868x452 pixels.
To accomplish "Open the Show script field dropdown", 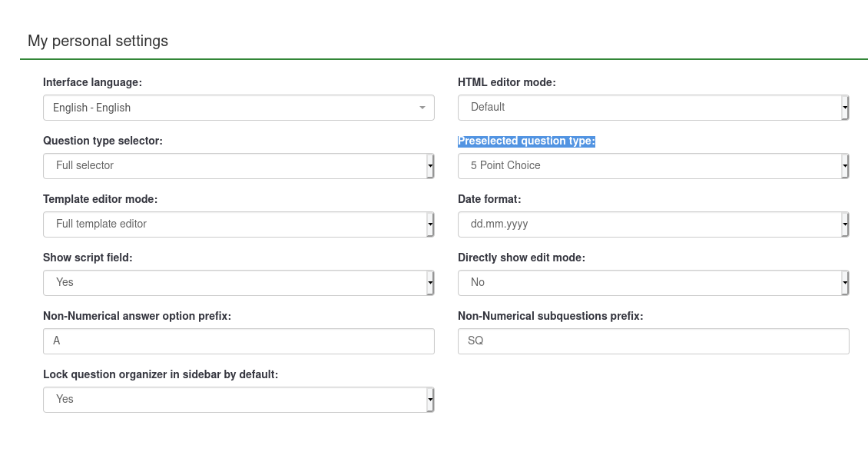I will pos(238,283).
